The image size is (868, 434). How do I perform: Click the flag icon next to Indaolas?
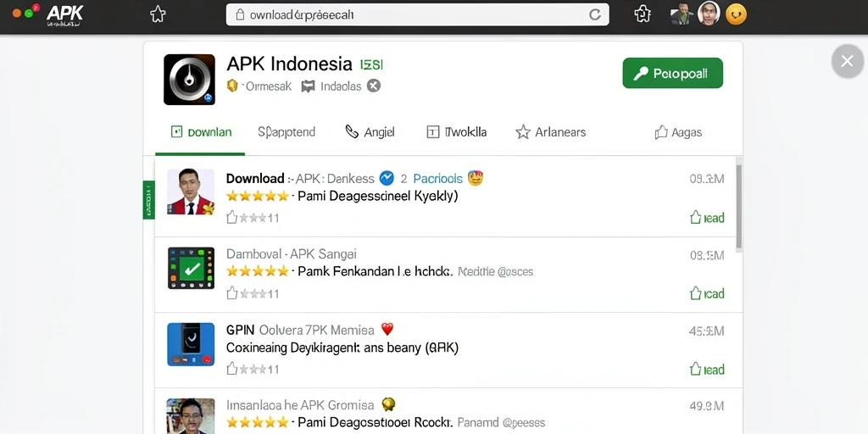309,86
